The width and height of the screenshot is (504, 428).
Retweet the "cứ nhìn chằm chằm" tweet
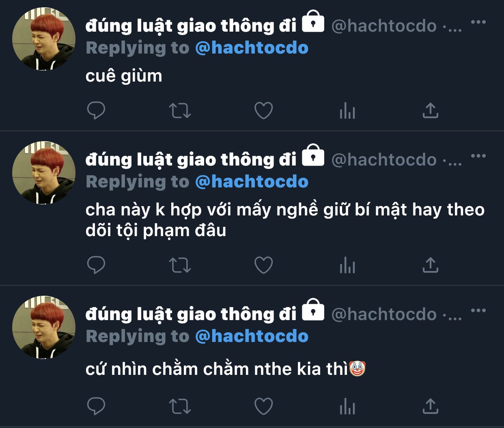coord(180,406)
